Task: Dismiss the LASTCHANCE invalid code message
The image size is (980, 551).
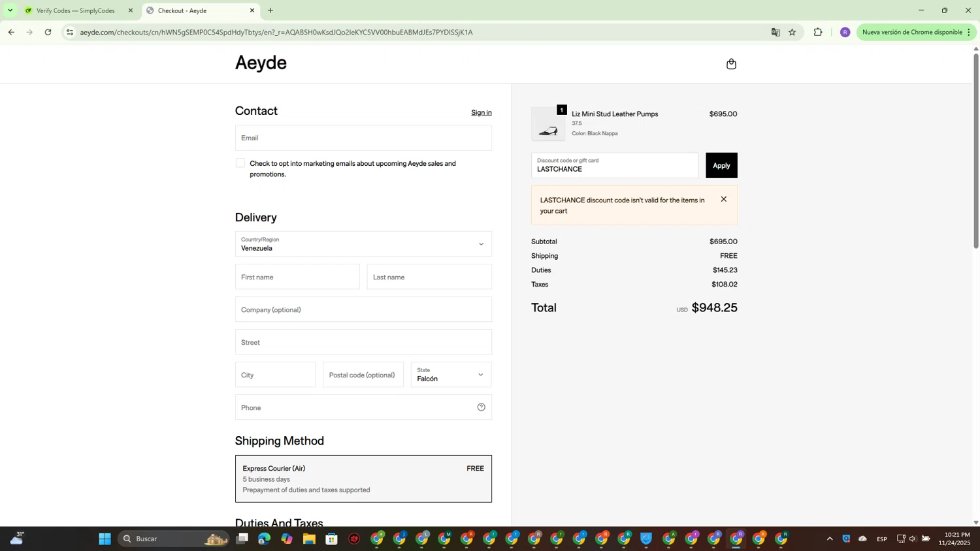Action: [723, 199]
